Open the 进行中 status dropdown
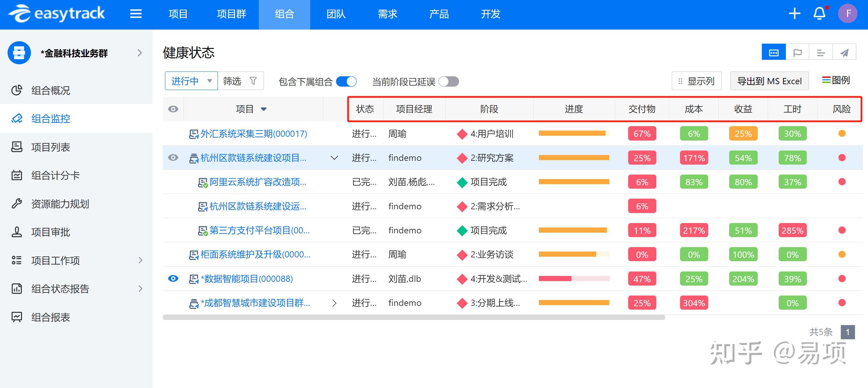 coord(191,80)
